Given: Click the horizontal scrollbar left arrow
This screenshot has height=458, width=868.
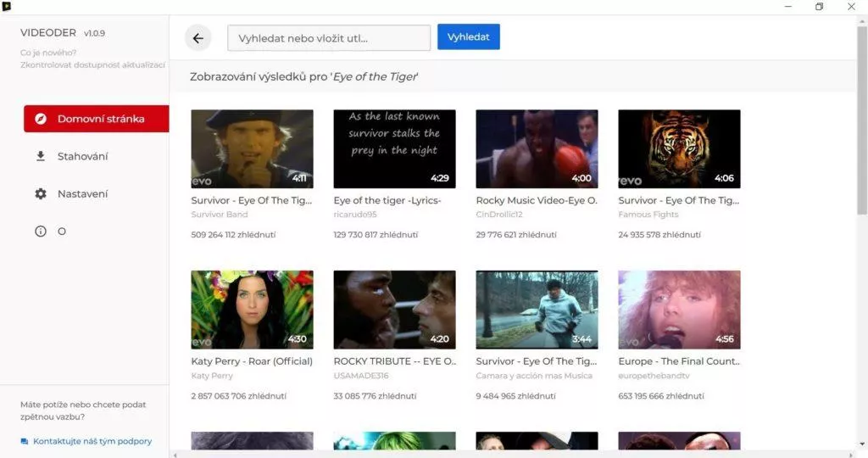Looking at the screenshot, I should pos(175,455).
